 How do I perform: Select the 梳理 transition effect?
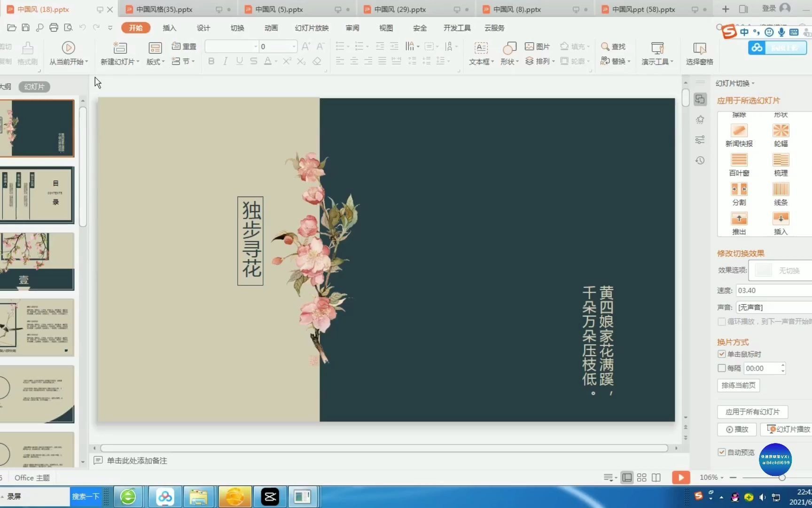point(781,165)
